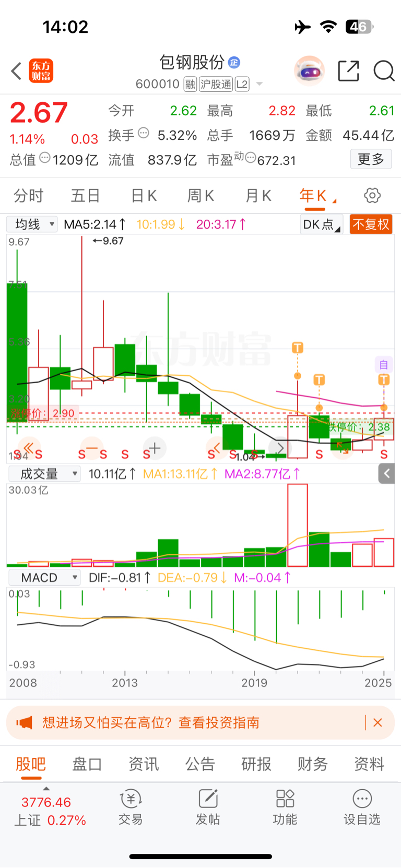Tap the L2 level tag
The width and height of the screenshot is (401, 868).
point(242,84)
